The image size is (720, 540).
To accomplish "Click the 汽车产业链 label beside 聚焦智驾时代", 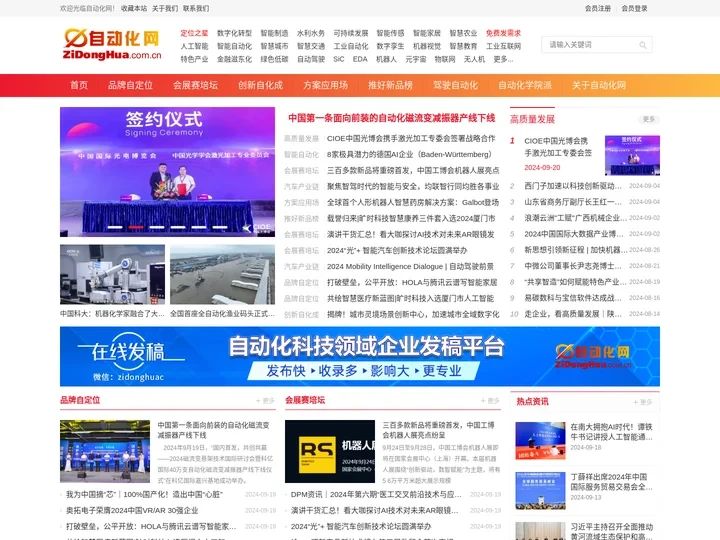I will coord(301,186).
